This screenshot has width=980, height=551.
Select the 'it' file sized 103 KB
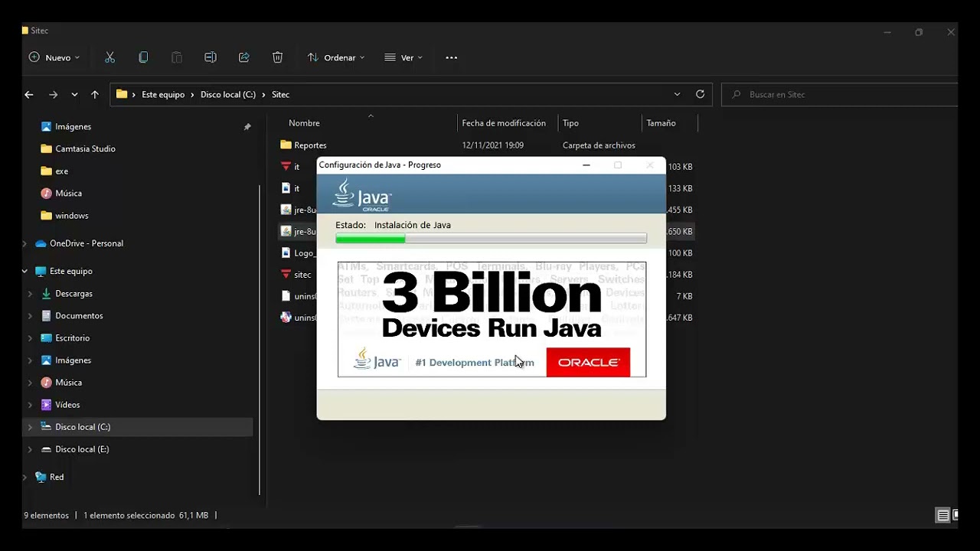point(297,166)
